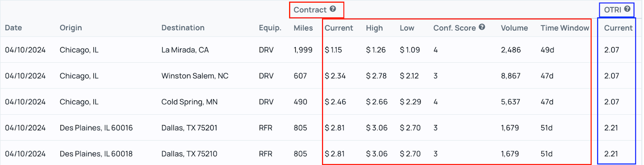Sort by the Origin column header
The width and height of the screenshot is (644, 165).
pos(71,28)
